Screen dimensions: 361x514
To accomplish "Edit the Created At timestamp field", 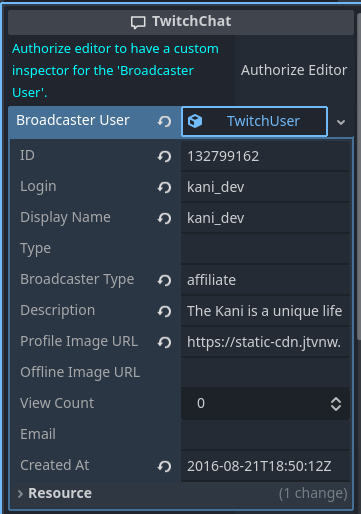I will [x=266, y=466].
